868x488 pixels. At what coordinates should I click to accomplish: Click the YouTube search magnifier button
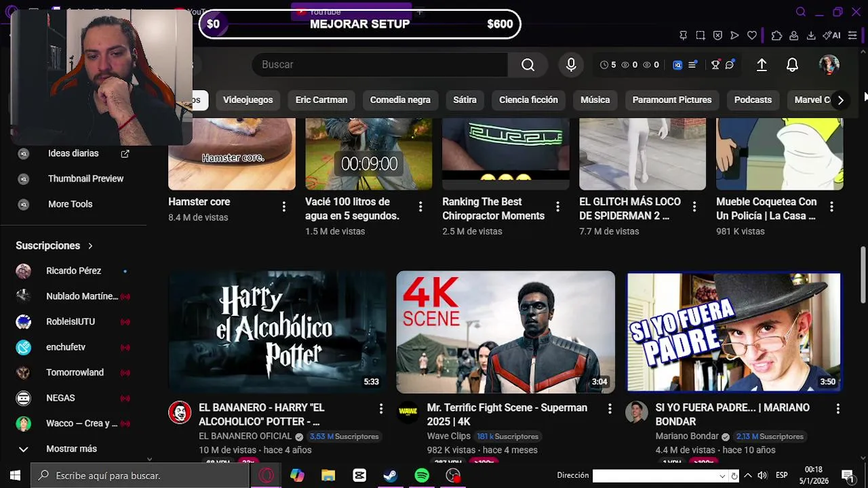pos(528,64)
